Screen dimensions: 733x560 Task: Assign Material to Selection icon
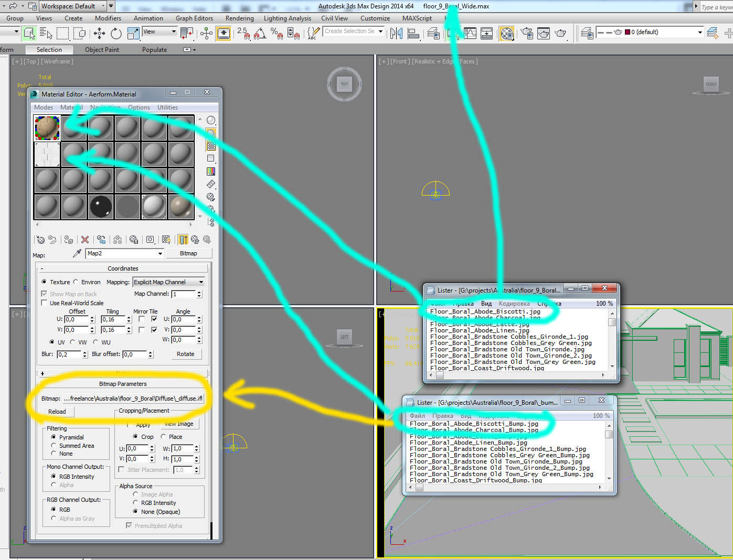[69, 240]
